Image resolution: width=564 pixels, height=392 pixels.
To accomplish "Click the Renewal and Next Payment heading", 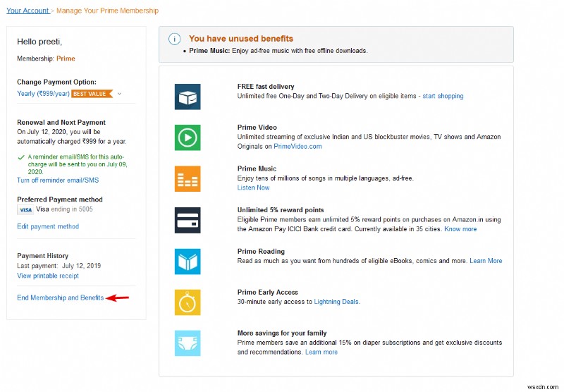I will [61, 122].
